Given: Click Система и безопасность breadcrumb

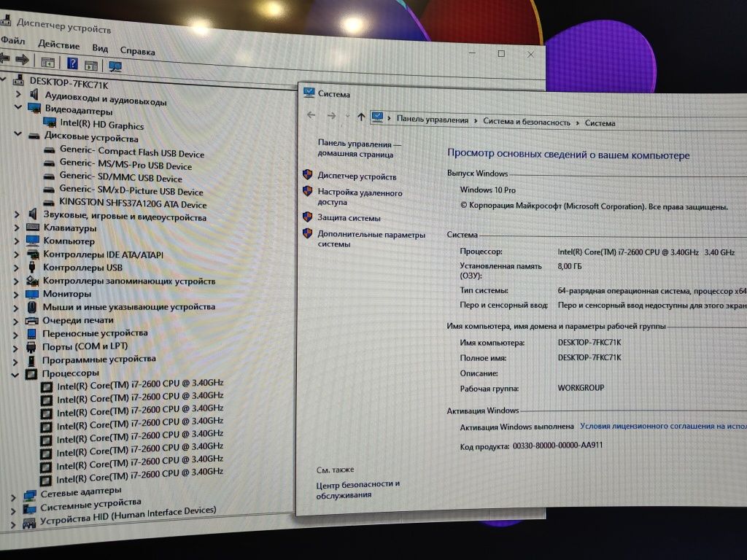Looking at the screenshot, I should [527, 122].
